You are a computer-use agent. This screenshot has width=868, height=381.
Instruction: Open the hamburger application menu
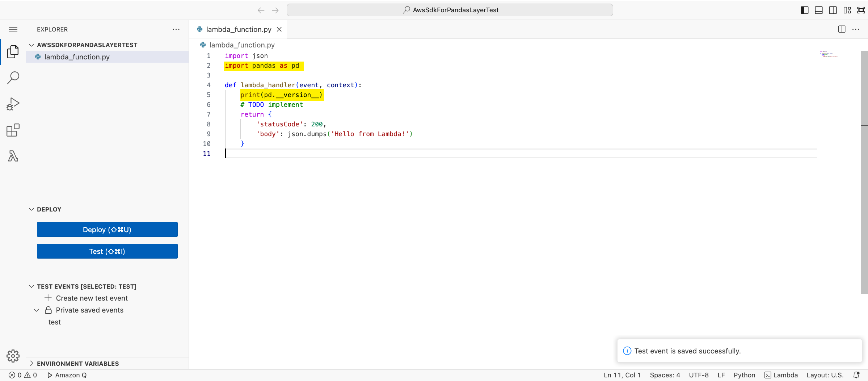pos(13,30)
